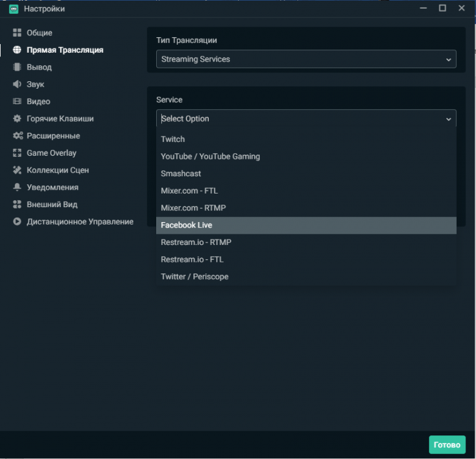Select YouTube / YouTube Gaming option
Screen dimensions: 476x459
210,156
